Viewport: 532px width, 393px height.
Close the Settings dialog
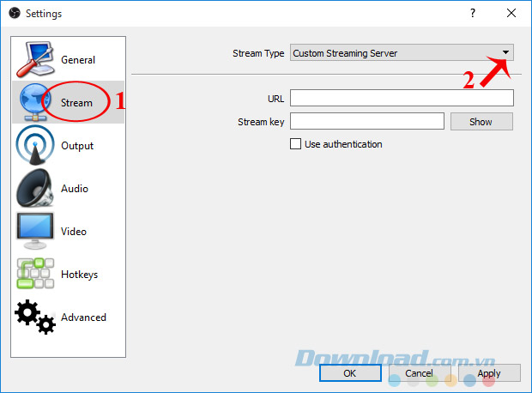click(x=511, y=13)
